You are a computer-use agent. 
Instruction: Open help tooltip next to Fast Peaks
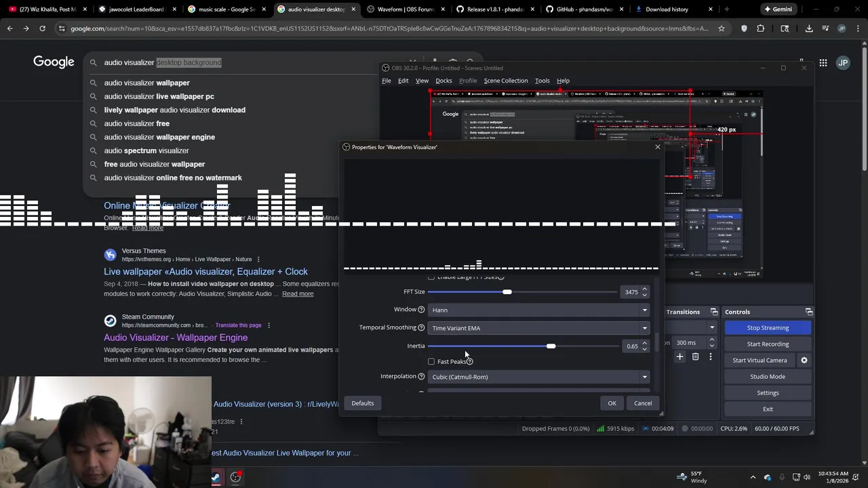pyautogui.click(x=469, y=361)
